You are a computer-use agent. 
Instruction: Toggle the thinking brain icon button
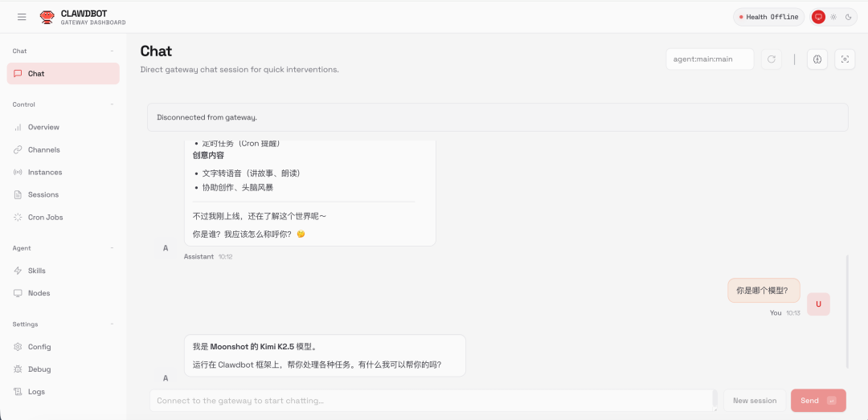tap(817, 59)
